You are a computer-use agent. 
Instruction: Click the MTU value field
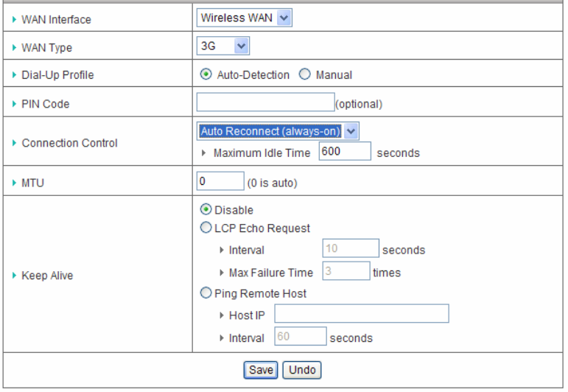click(x=220, y=181)
